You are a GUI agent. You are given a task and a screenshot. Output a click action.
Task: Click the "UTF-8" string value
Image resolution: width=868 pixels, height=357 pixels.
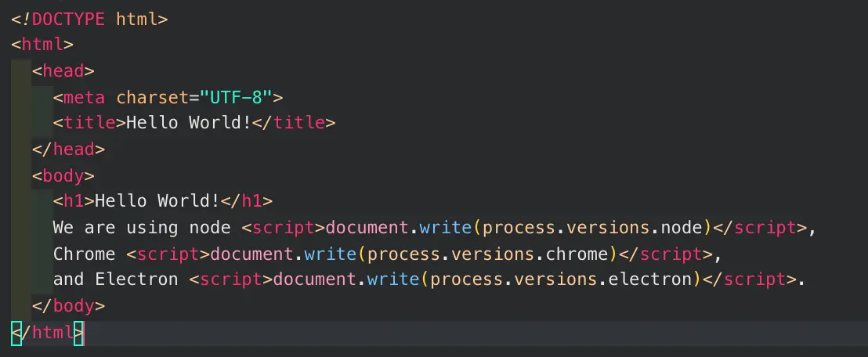[237, 98]
